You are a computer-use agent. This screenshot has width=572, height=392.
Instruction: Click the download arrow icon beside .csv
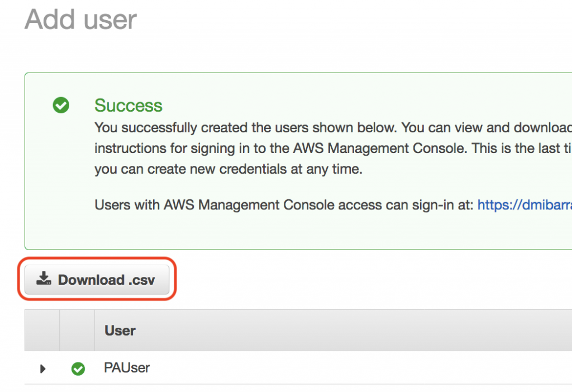[x=44, y=279]
